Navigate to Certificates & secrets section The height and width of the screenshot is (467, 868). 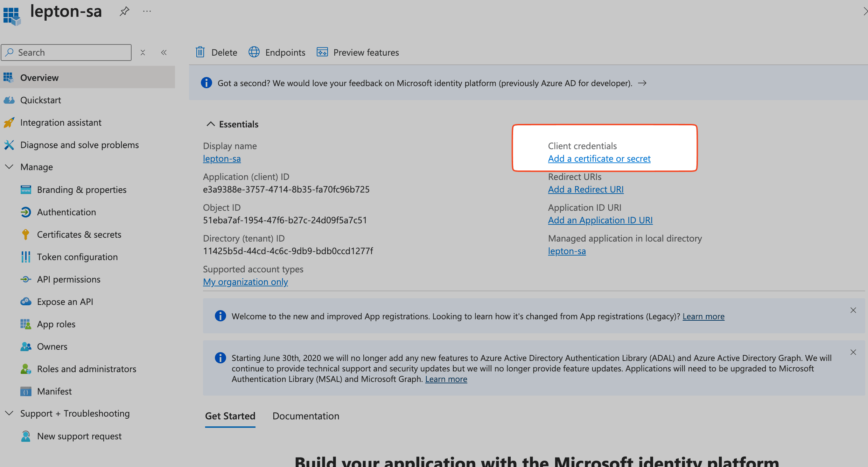(79, 234)
